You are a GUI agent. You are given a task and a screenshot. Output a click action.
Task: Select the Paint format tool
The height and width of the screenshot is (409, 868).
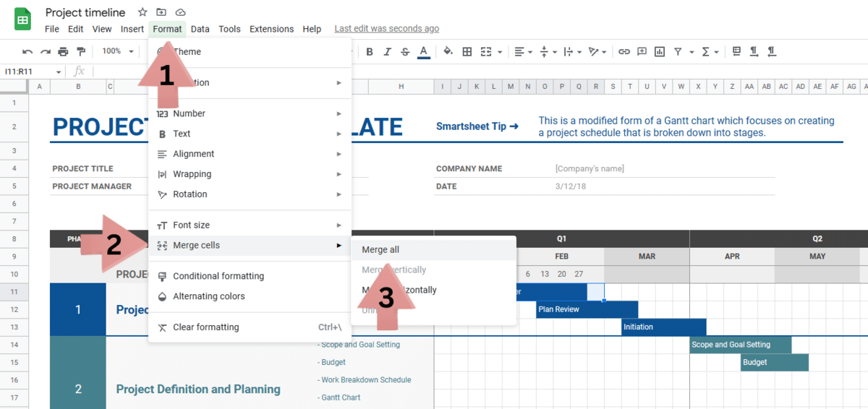click(81, 51)
